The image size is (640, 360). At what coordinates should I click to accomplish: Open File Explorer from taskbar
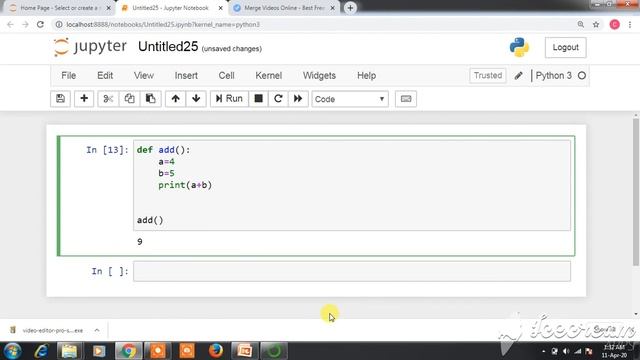(69, 351)
